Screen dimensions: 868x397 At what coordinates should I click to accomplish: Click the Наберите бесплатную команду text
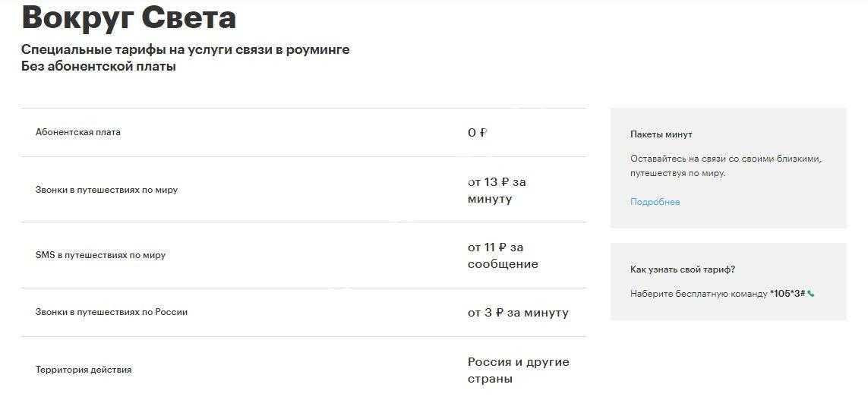click(x=699, y=294)
